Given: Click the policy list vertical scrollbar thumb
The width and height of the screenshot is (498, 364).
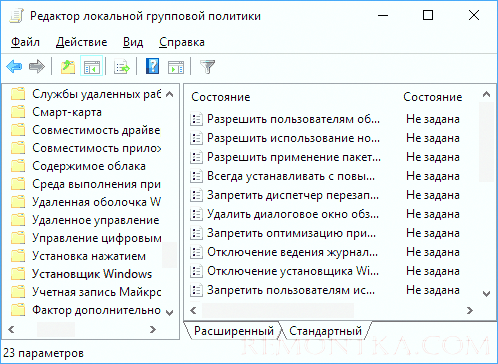Looking at the screenshot, I should 486,142.
